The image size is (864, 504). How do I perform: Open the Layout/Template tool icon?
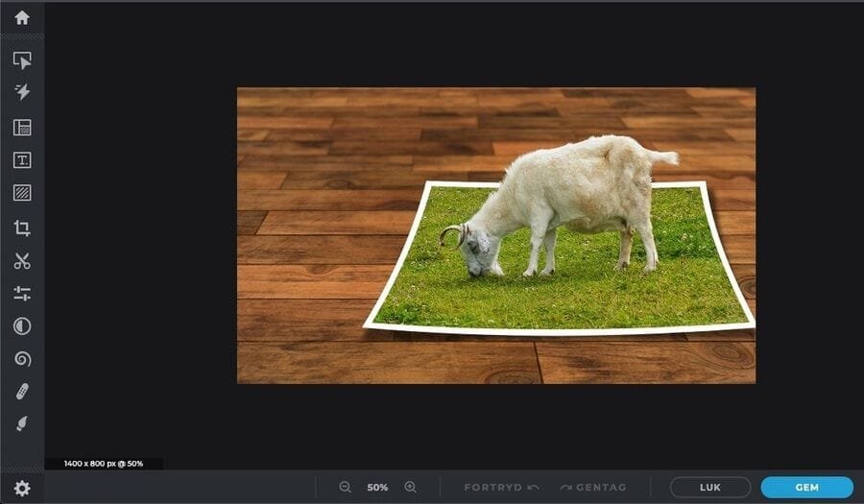(22, 128)
